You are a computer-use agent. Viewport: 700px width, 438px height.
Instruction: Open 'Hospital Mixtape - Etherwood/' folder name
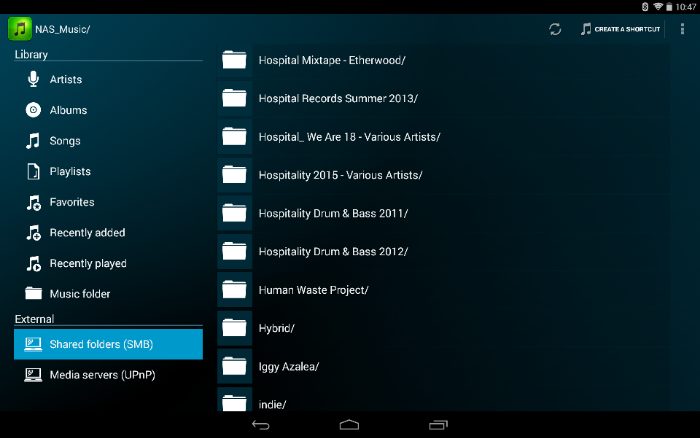point(332,60)
